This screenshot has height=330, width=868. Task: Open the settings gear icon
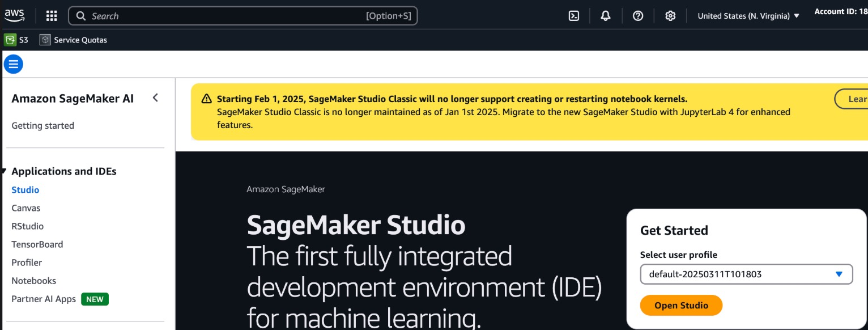click(x=670, y=16)
